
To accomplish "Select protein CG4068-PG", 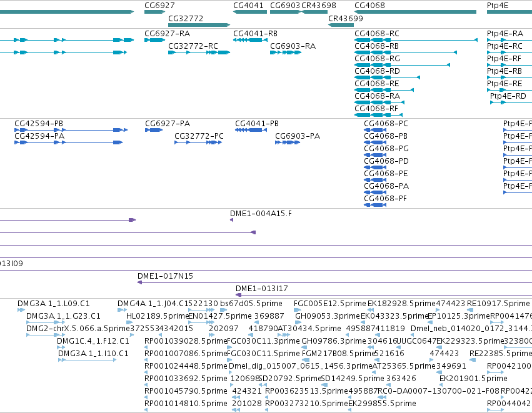I will 386,149.
